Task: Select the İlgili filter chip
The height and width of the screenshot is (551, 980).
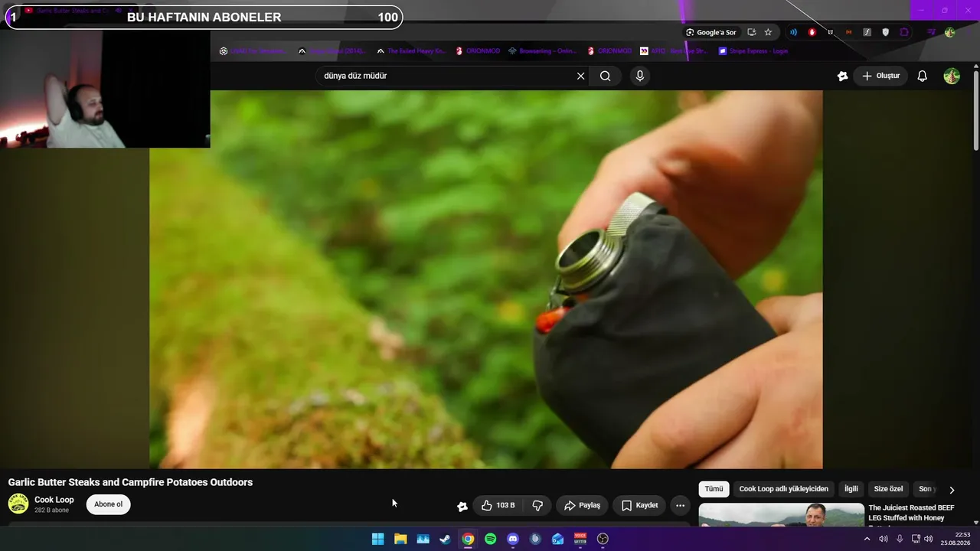Action: pyautogui.click(x=851, y=489)
